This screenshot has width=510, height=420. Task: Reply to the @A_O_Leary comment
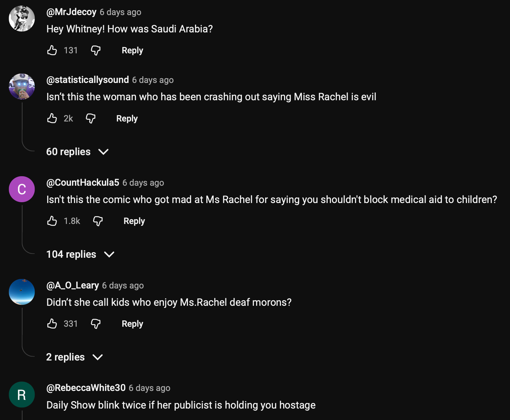132,324
